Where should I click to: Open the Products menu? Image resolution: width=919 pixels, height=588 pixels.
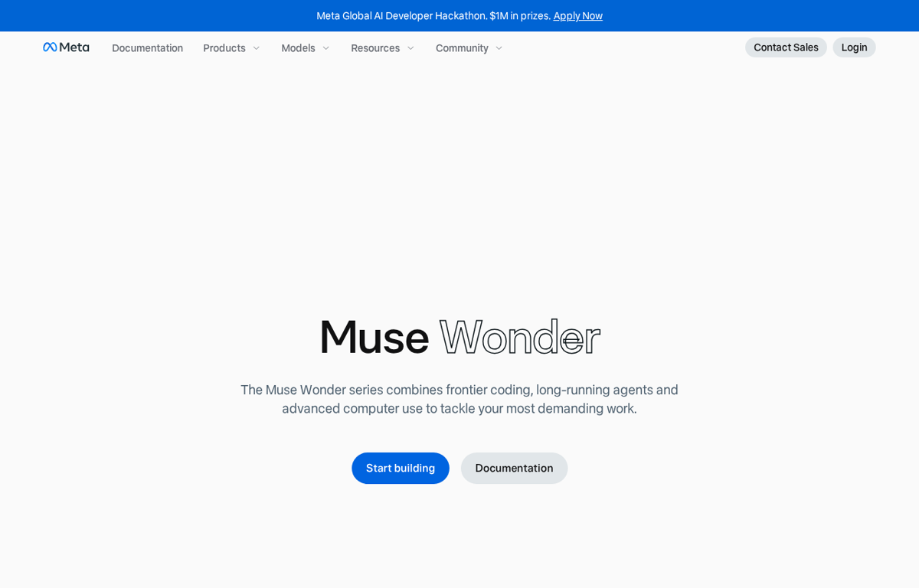click(x=224, y=48)
